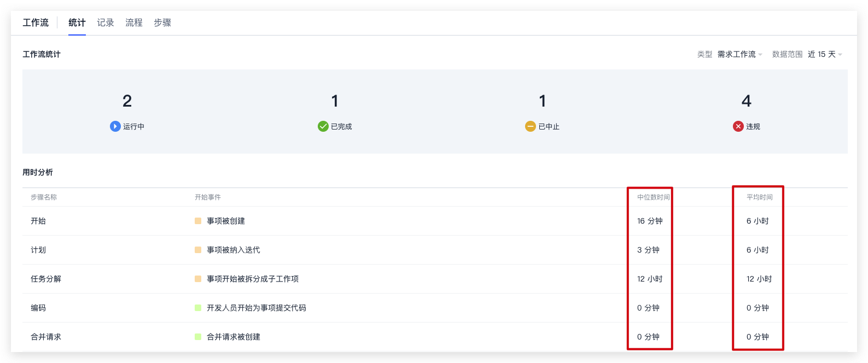This screenshot has width=868, height=363.
Task: Click the violation count 4
Action: 747,101
